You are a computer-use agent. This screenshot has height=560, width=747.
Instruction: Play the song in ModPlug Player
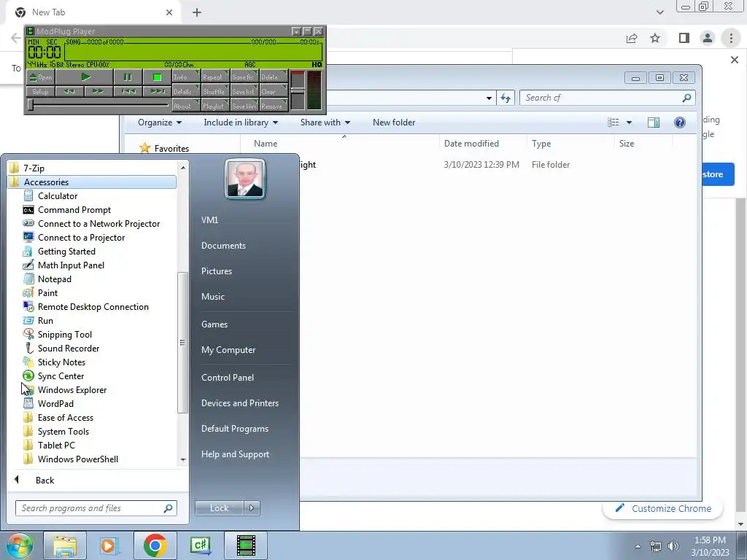pos(85,77)
